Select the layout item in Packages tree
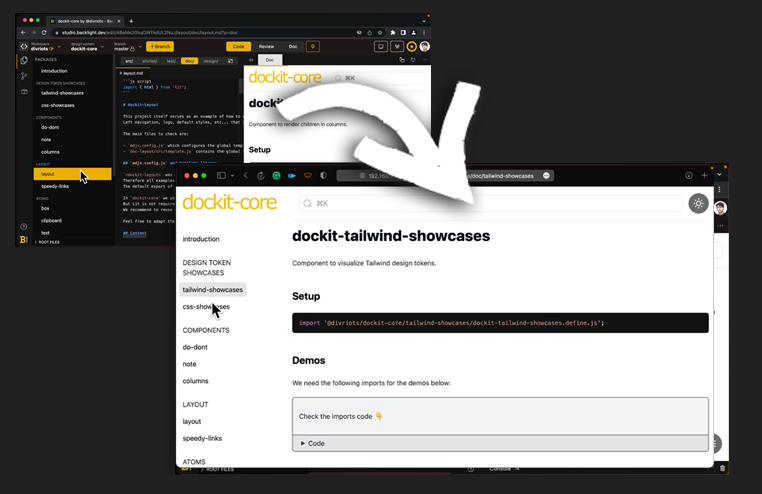This screenshot has width=762, height=494. pyautogui.click(x=48, y=174)
